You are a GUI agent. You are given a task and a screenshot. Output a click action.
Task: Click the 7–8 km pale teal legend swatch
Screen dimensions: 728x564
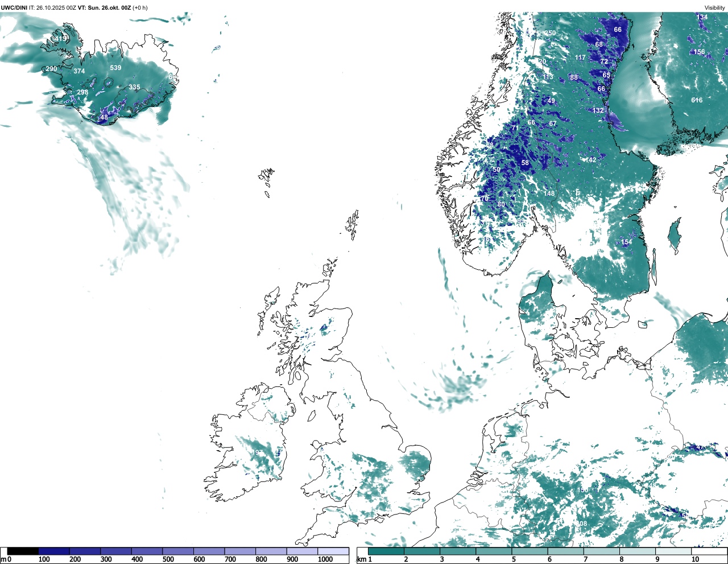point(602,551)
